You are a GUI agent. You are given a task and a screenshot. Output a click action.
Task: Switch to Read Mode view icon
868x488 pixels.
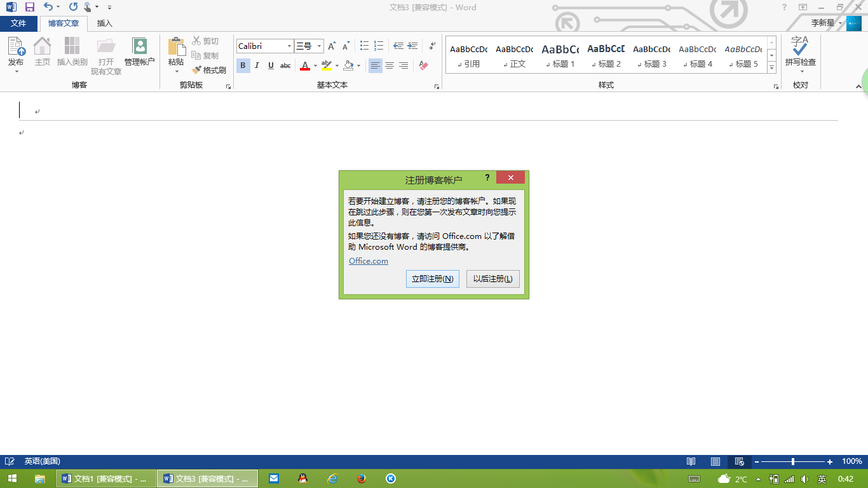point(691,461)
